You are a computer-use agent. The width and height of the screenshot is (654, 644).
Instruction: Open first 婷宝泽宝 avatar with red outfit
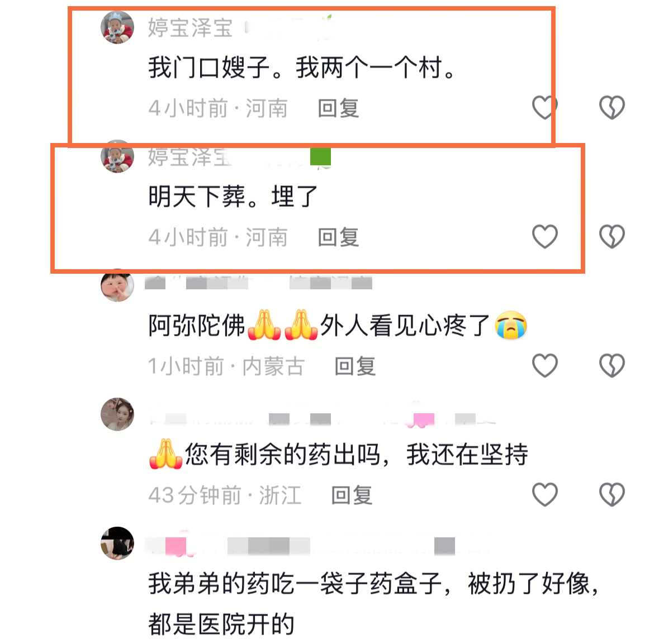117,27
